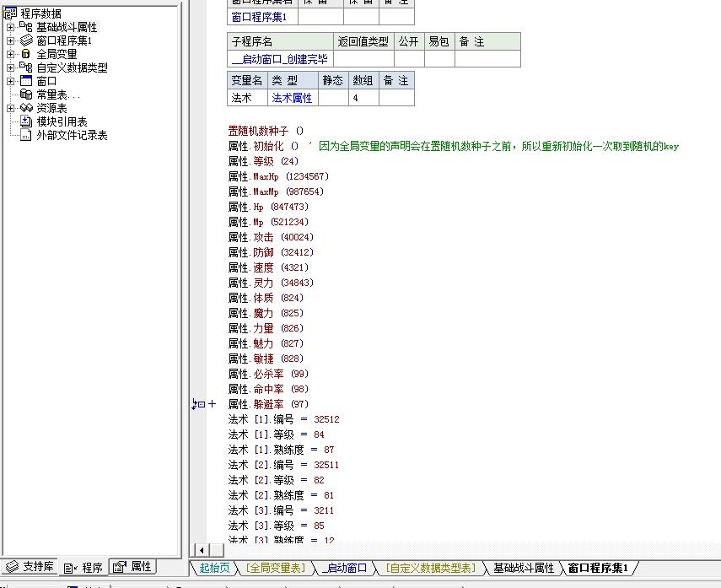Image resolution: width=721 pixels, height=588 pixels.
Task: Select the 基础战斗属性 class icon
Action: [26, 27]
